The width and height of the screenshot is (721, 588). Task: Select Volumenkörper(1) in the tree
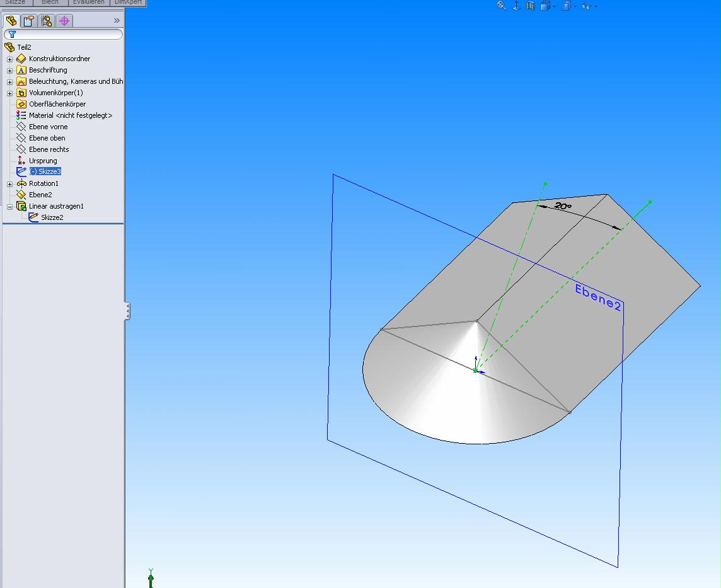tap(55, 93)
